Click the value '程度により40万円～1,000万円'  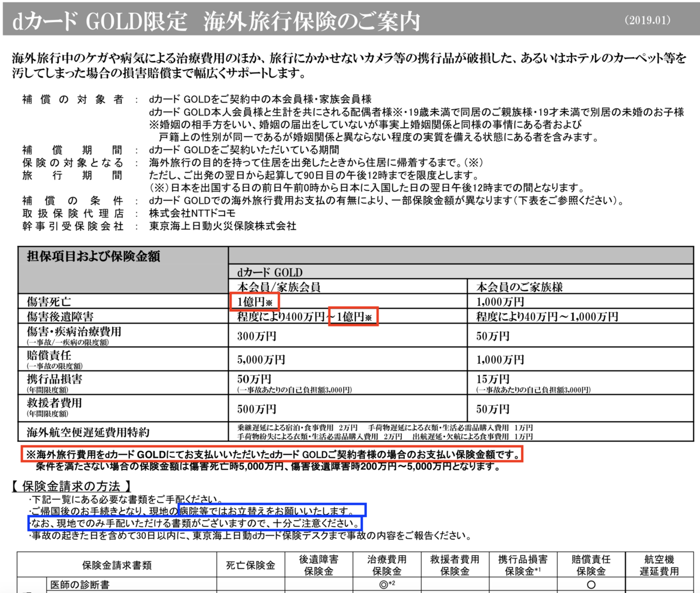coord(547,317)
